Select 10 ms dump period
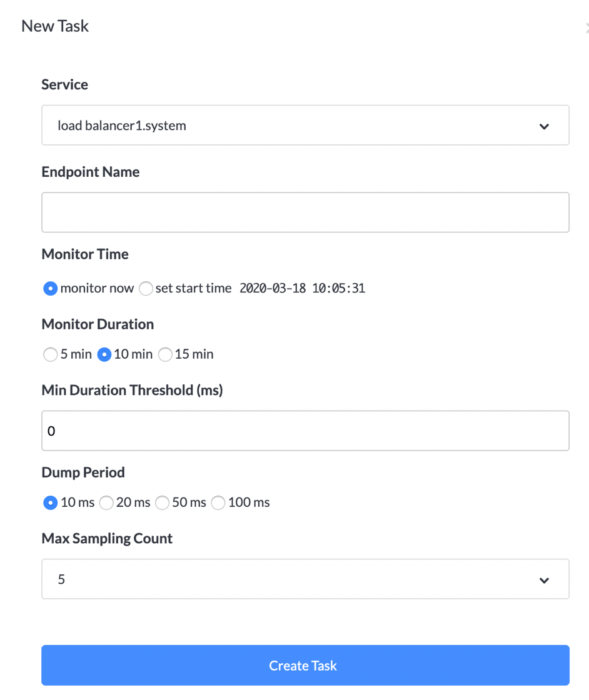Viewport: 589px width, 700px height. pyautogui.click(x=50, y=502)
